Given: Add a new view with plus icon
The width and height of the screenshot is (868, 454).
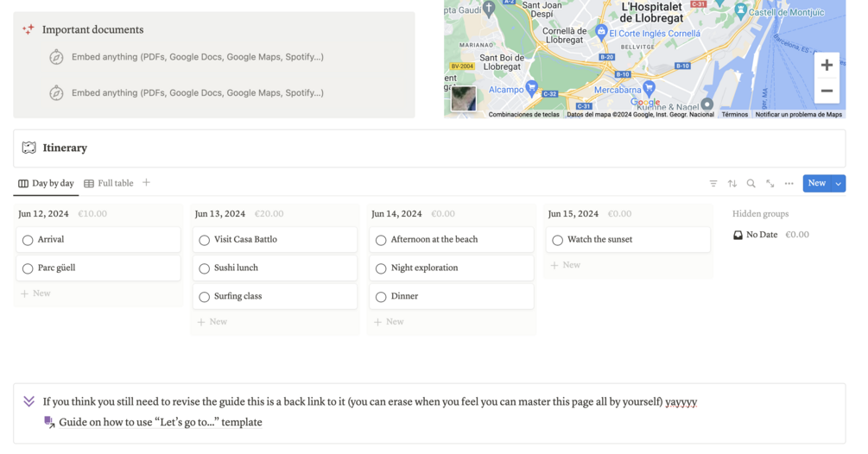Looking at the screenshot, I should [x=146, y=183].
